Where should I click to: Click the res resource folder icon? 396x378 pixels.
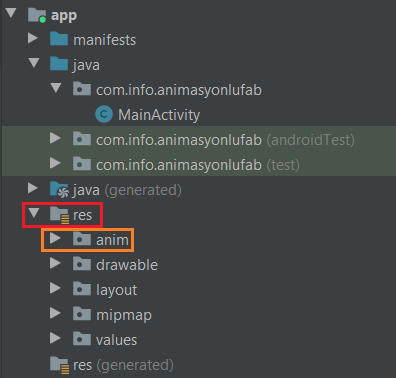tap(60, 215)
